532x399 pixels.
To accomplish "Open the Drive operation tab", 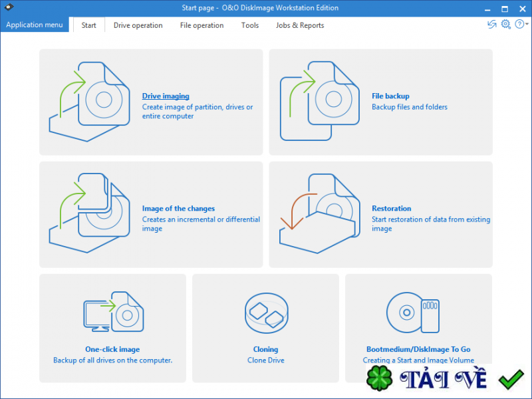I will (138, 25).
